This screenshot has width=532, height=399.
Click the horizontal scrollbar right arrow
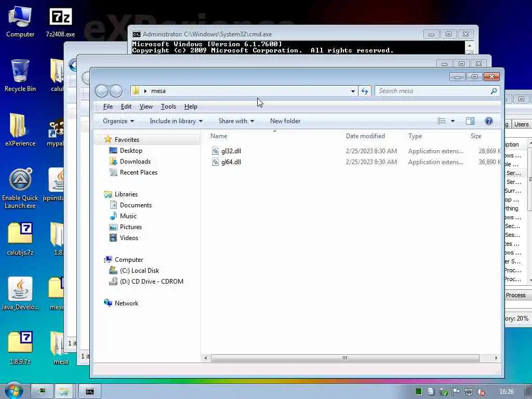tap(496, 358)
